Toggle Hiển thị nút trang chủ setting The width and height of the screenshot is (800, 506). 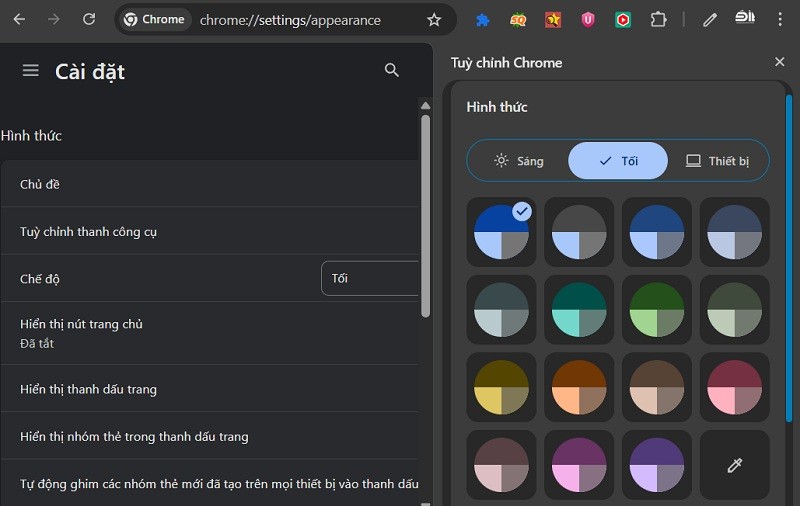coord(210,333)
